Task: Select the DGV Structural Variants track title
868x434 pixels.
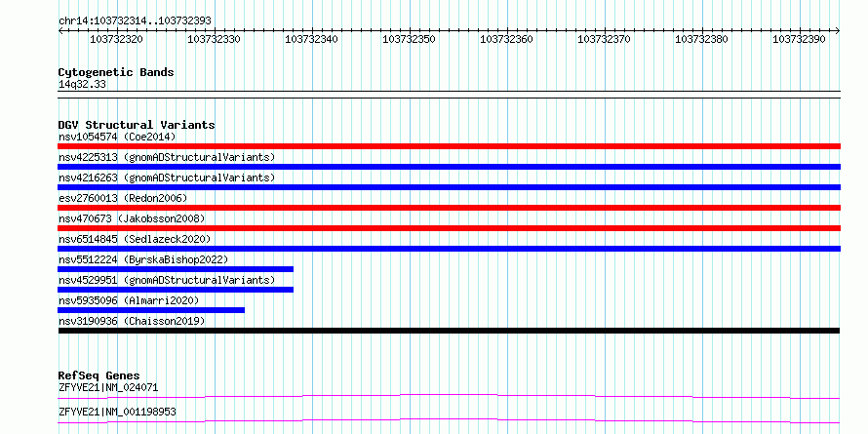Action: [x=137, y=125]
